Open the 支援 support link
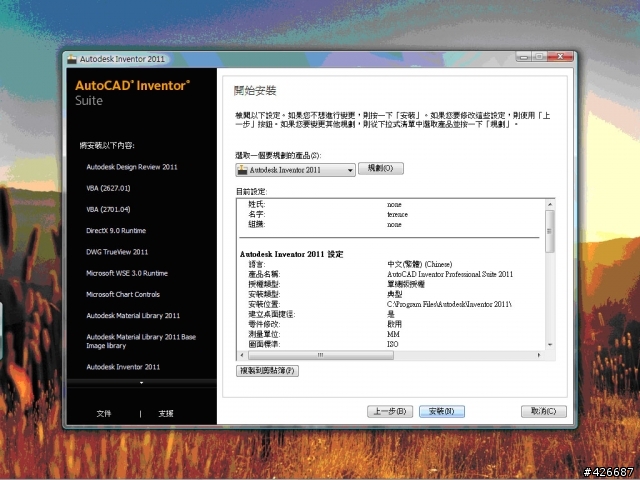Screen dimensions: 640x480 tap(166, 413)
